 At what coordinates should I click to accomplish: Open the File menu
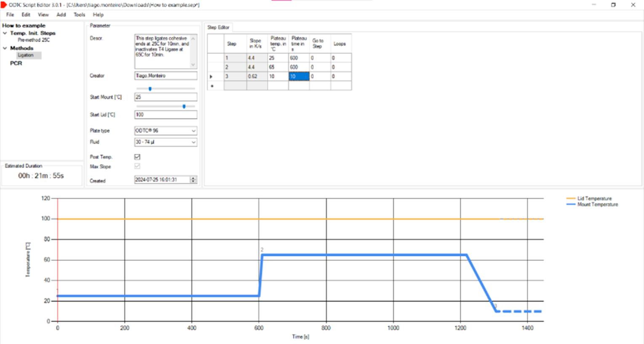click(9, 15)
